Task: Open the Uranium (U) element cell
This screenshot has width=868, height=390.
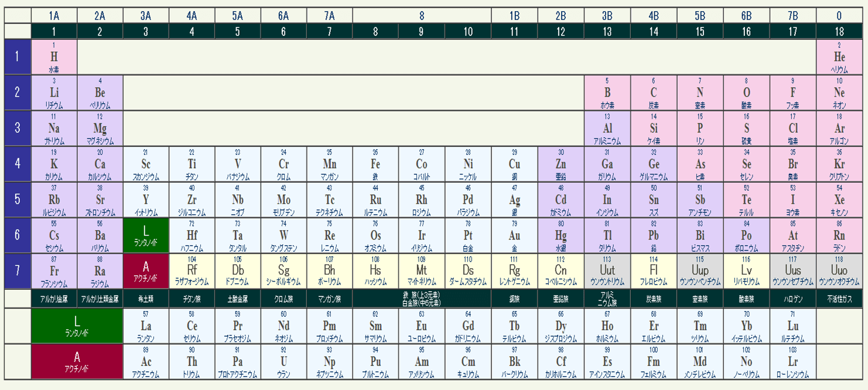Action: coord(283,361)
